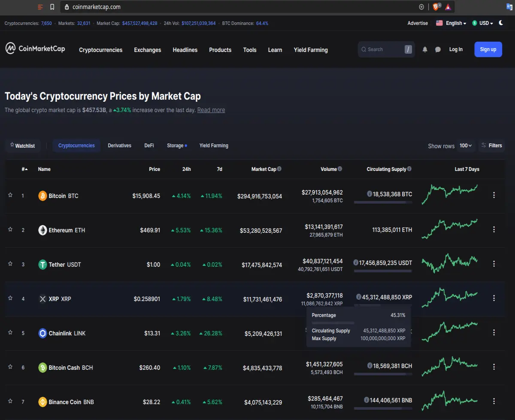The height and width of the screenshot is (420, 515).
Task: Open the Learn nav menu
Action: (275, 50)
